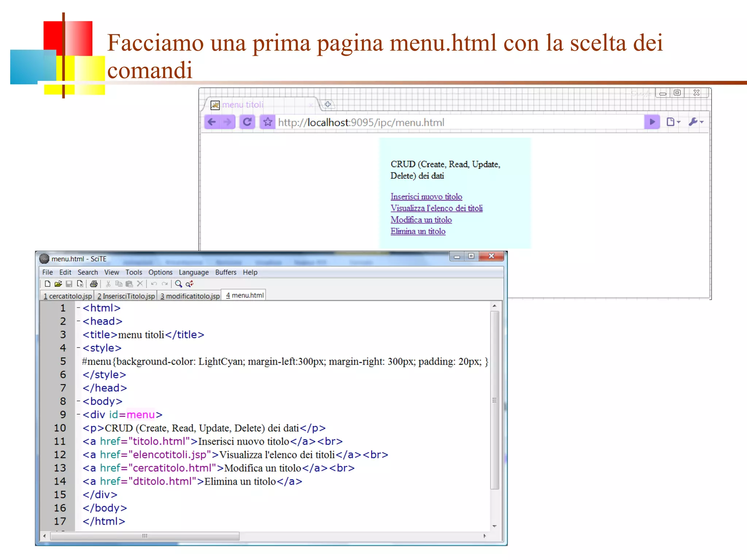This screenshot has width=747, height=560.
Task: Click the New file icon in SciTE toolbar
Action: (x=47, y=284)
